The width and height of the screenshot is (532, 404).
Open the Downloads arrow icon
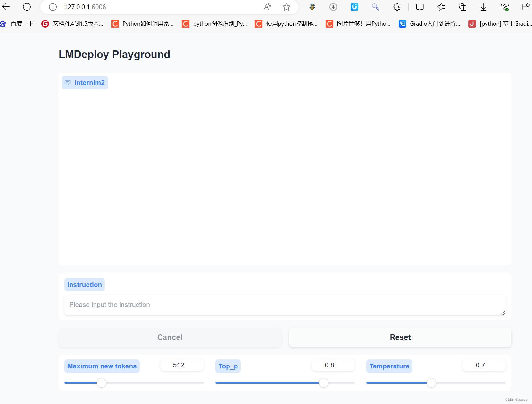point(484,7)
